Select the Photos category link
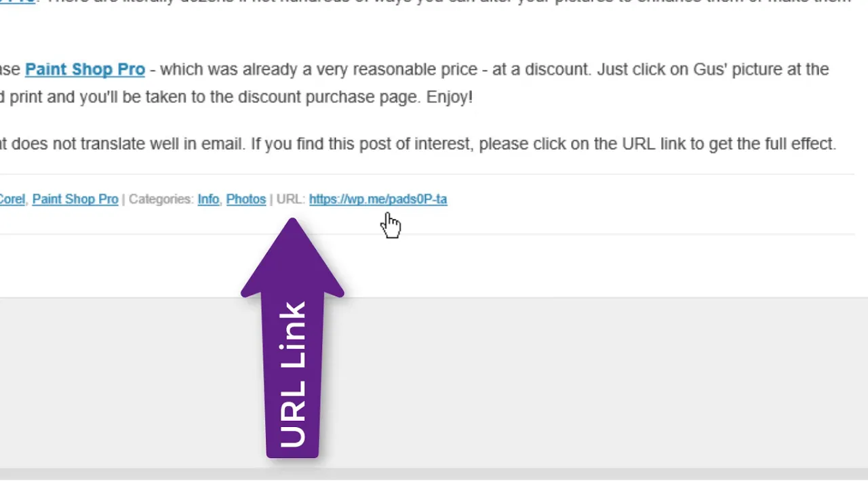868x488 pixels. pos(245,199)
